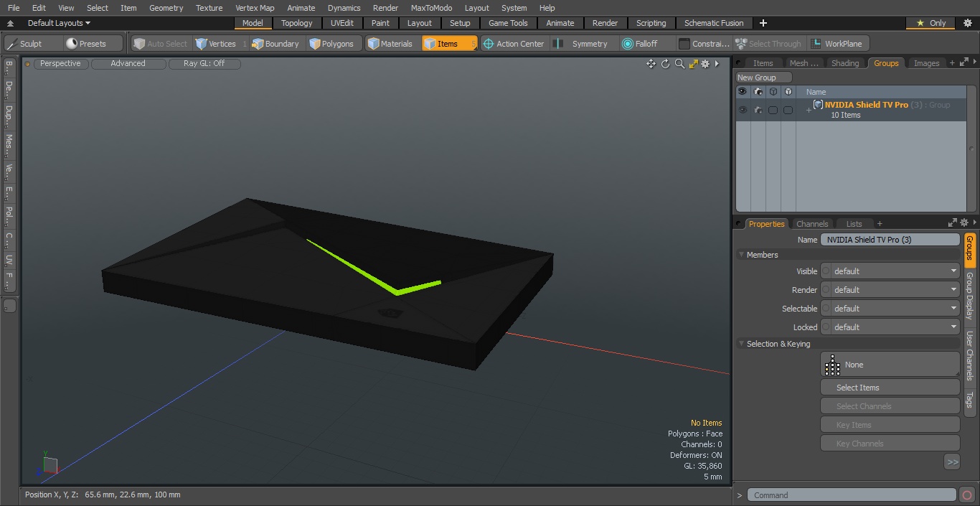Click the viewport rotate icon
The height and width of the screenshot is (506, 980).
click(x=665, y=64)
